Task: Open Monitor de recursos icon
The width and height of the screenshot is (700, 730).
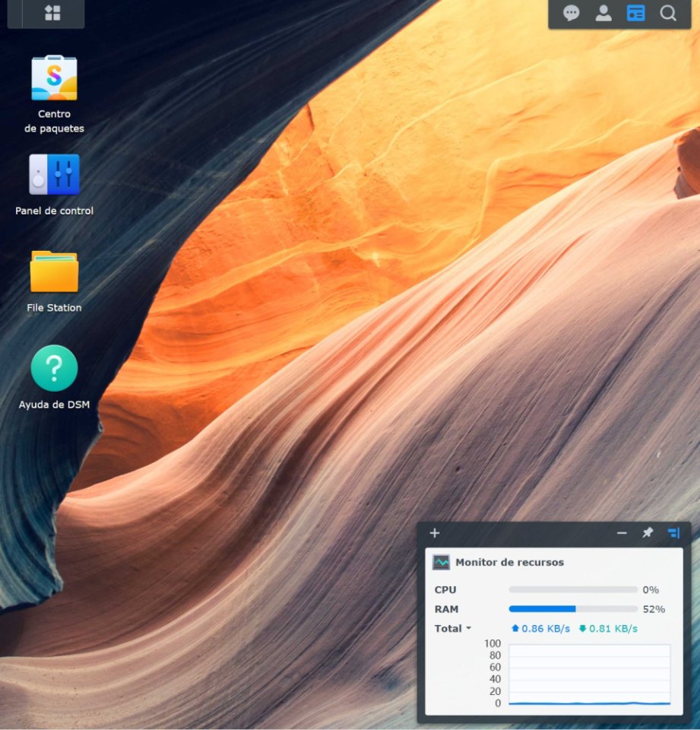Action: click(442, 563)
